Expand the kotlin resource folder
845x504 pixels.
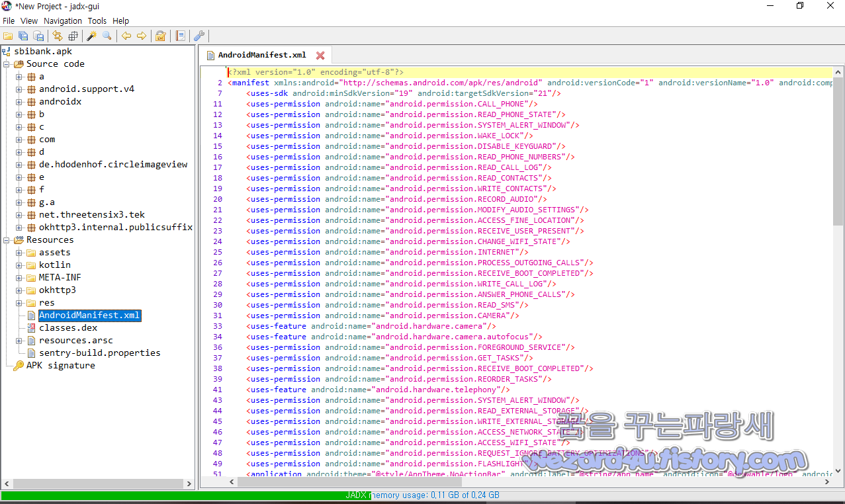[x=19, y=265]
